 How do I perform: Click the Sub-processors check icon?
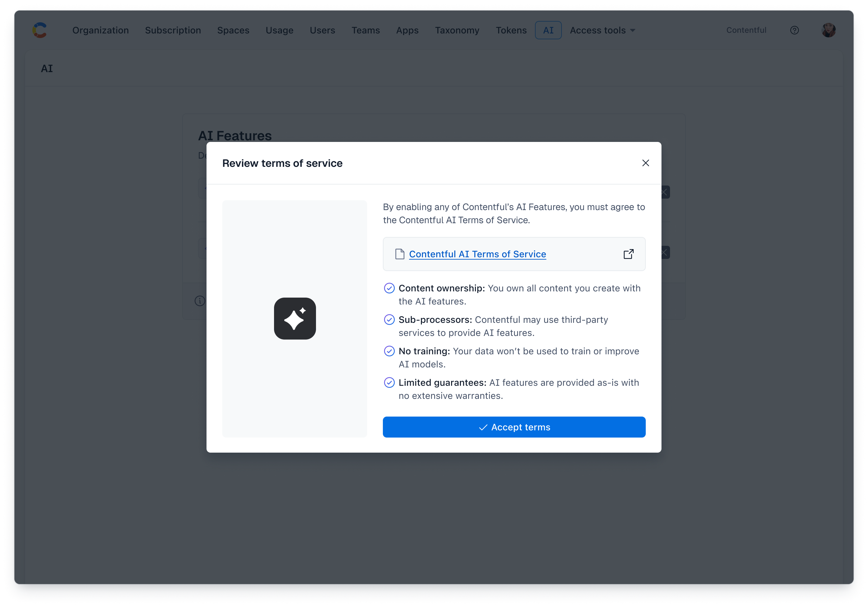(x=389, y=320)
